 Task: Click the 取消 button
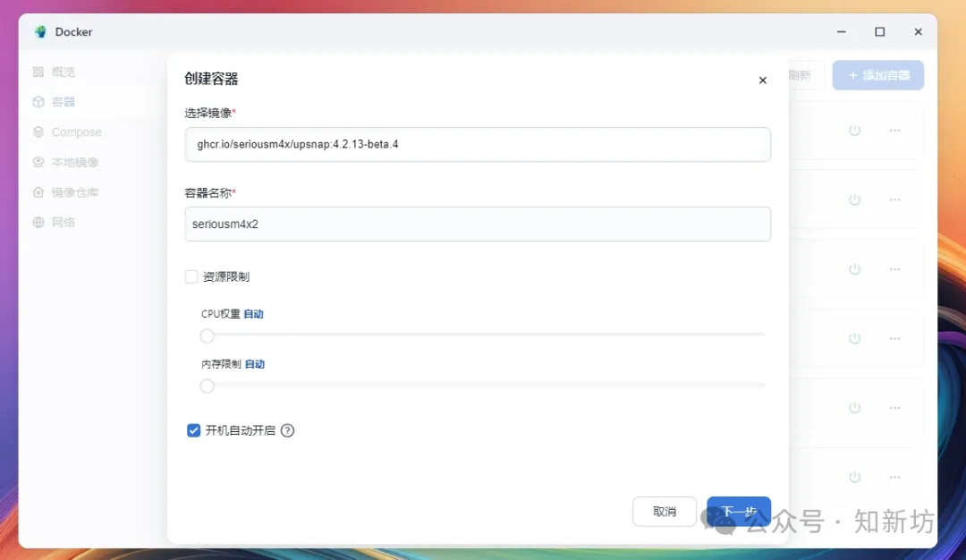click(664, 512)
